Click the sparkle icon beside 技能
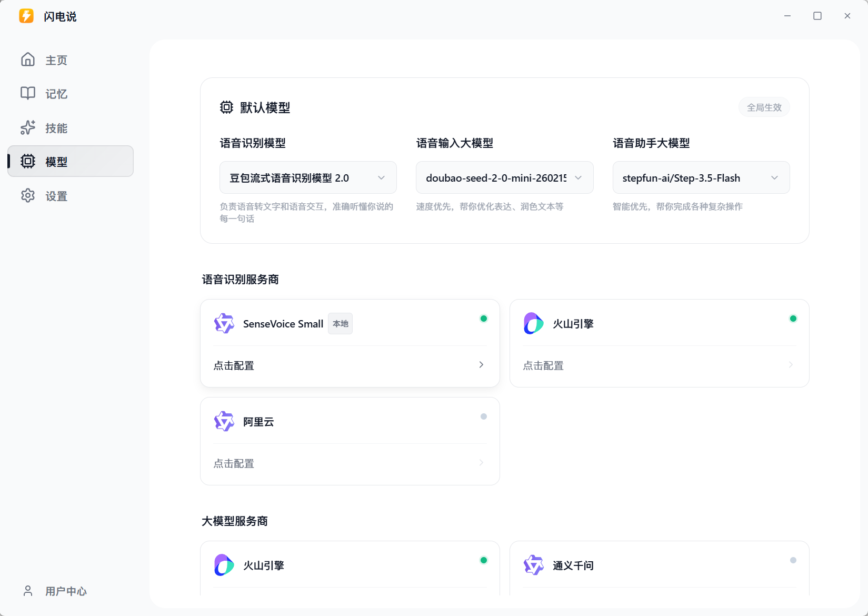The image size is (868, 616). pos(28,127)
